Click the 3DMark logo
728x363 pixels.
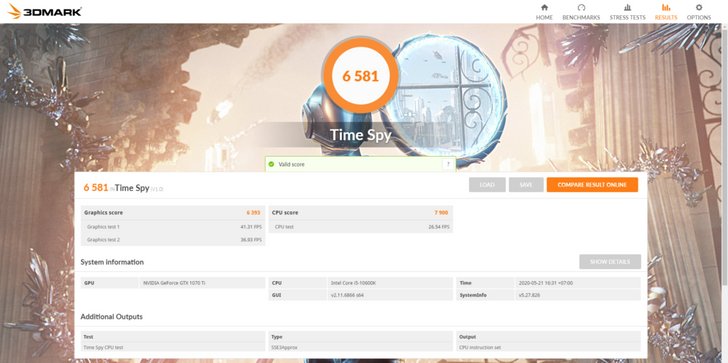(x=45, y=12)
